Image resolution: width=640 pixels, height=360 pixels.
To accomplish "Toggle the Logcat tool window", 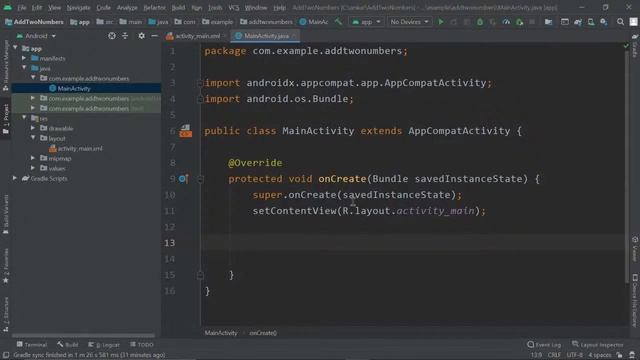I will pyautogui.click(x=104, y=344).
